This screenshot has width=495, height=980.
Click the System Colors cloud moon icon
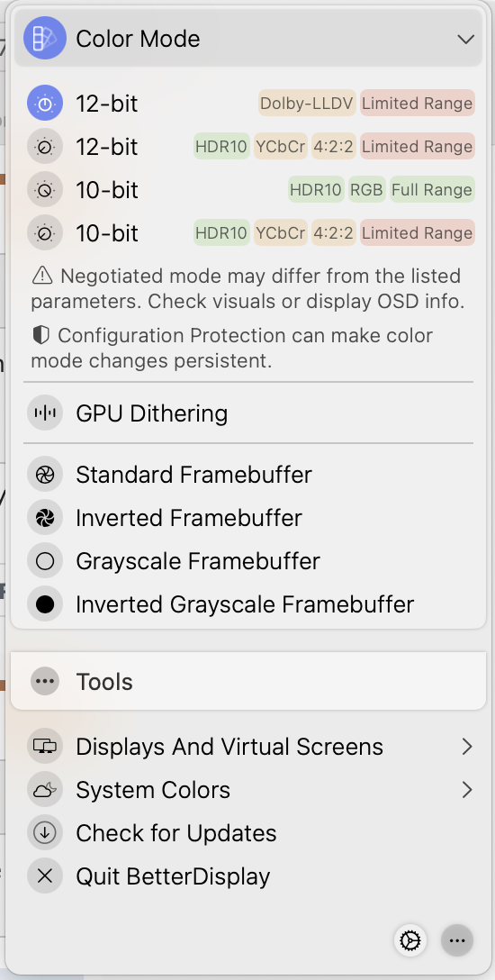[45, 790]
